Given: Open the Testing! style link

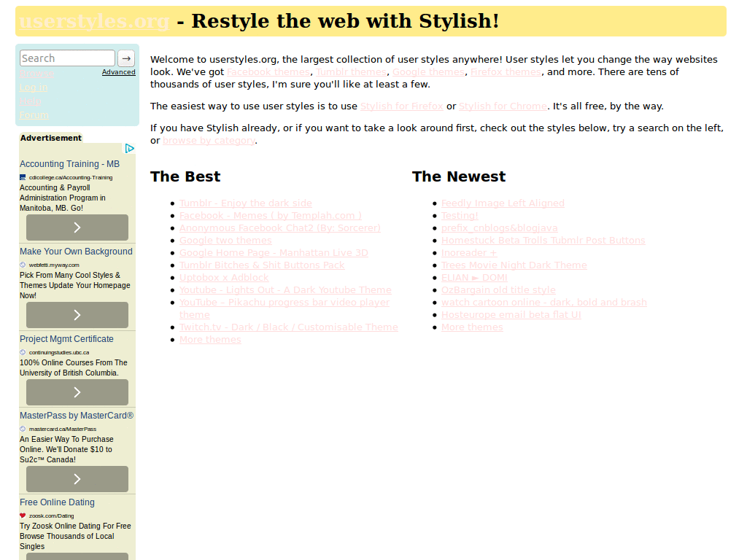Looking at the screenshot, I should coord(460,216).
